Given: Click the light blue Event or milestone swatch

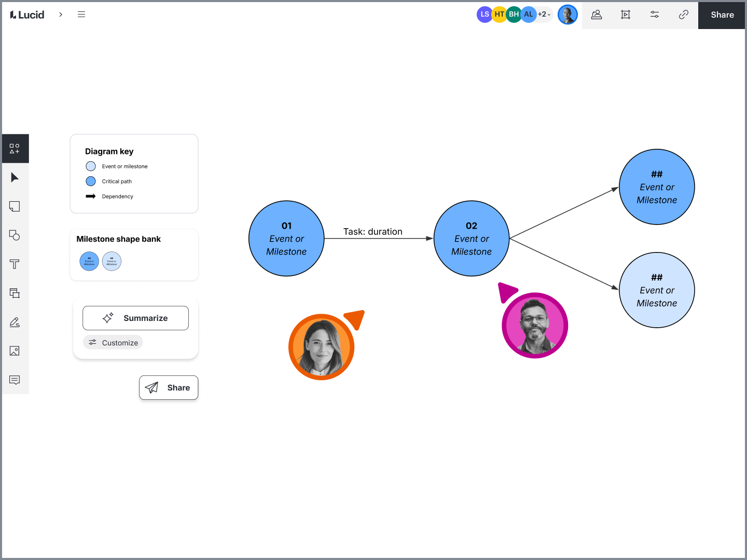Looking at the screenshot, I should (x=91, y=166).
